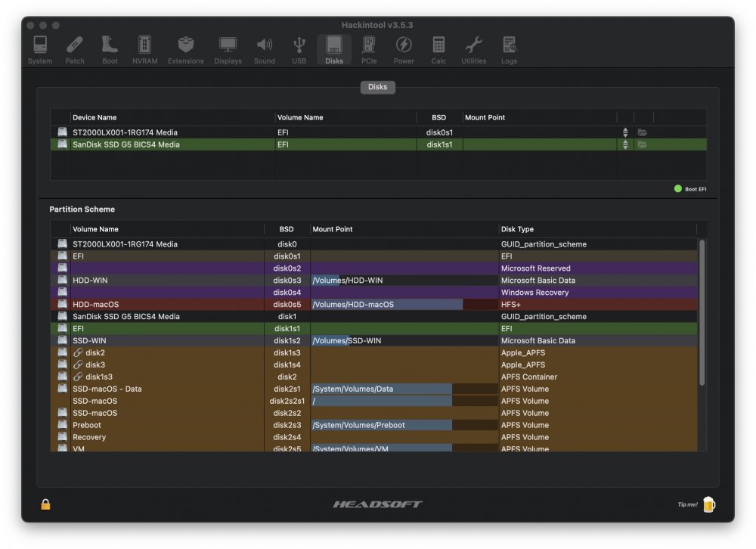
Task: Open SanDisk EFI folder icon
Action: 642,144
